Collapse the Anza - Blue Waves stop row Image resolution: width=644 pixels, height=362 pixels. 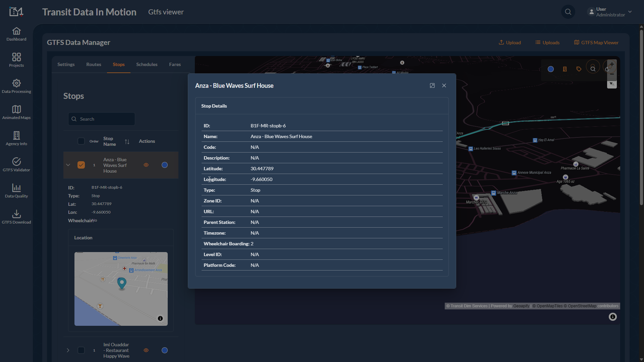coord(68,165)
